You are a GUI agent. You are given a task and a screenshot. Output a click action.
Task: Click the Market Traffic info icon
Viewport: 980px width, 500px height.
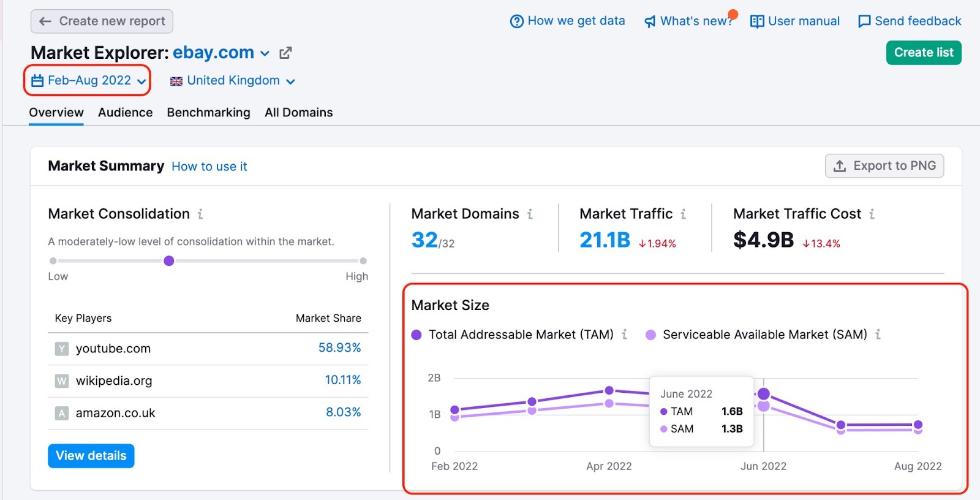tap(684, 214)
